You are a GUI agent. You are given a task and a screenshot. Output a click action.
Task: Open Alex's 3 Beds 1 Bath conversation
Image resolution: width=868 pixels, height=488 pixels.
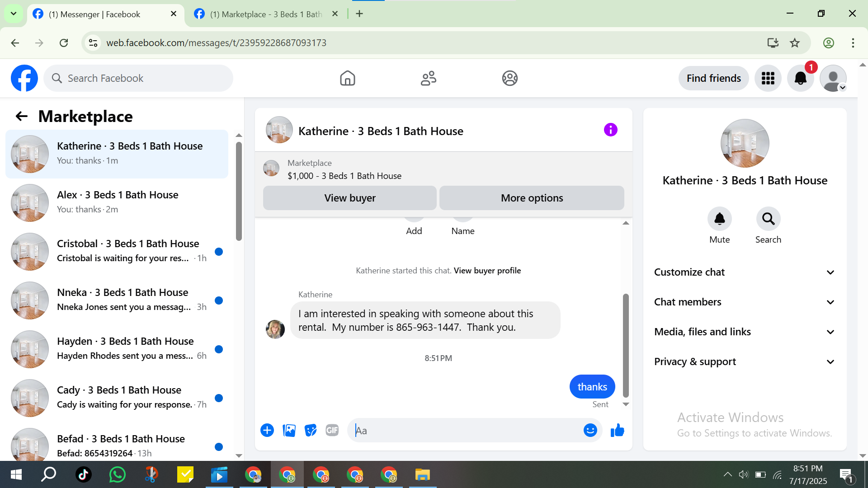click(x=117, y=202)
